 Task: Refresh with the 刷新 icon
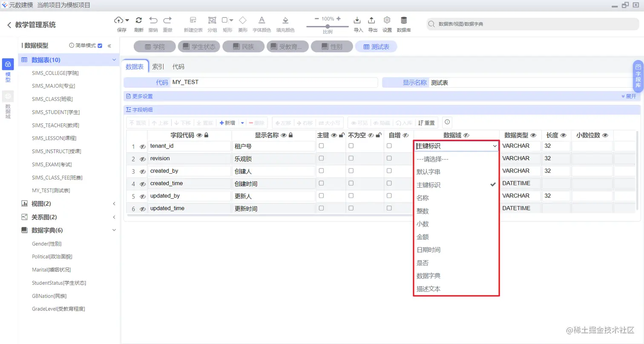(138, 20)
